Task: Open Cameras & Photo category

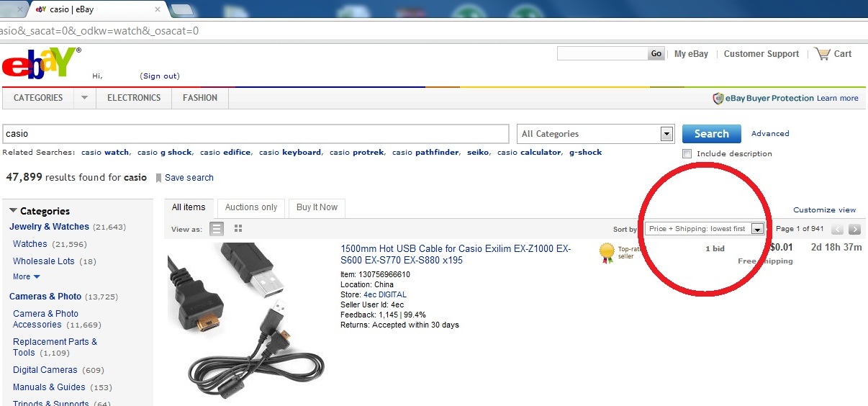Action: point(45,297)
